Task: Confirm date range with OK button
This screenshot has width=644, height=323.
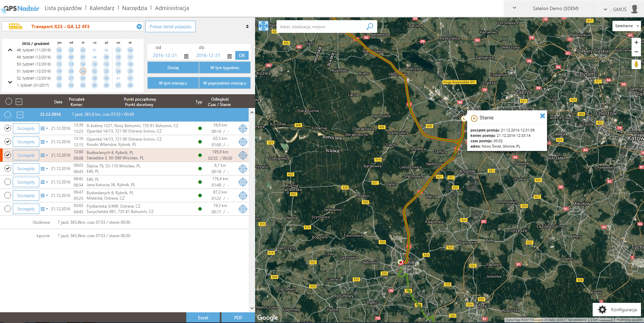Action: 242,55
